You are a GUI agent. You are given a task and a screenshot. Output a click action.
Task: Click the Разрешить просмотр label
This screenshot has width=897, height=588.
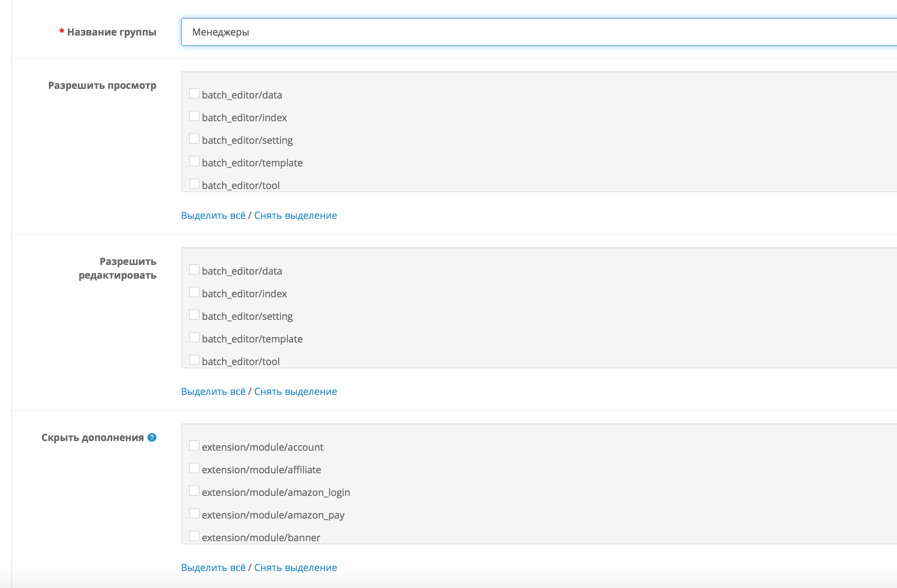pyautogui.click(x=102, y=86)
